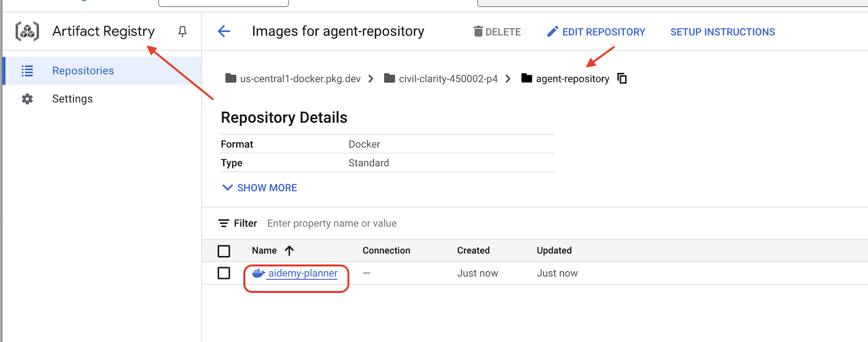The image size is (868, 342).
Task: Go back using the left arrow
Action: coord(224,31)
